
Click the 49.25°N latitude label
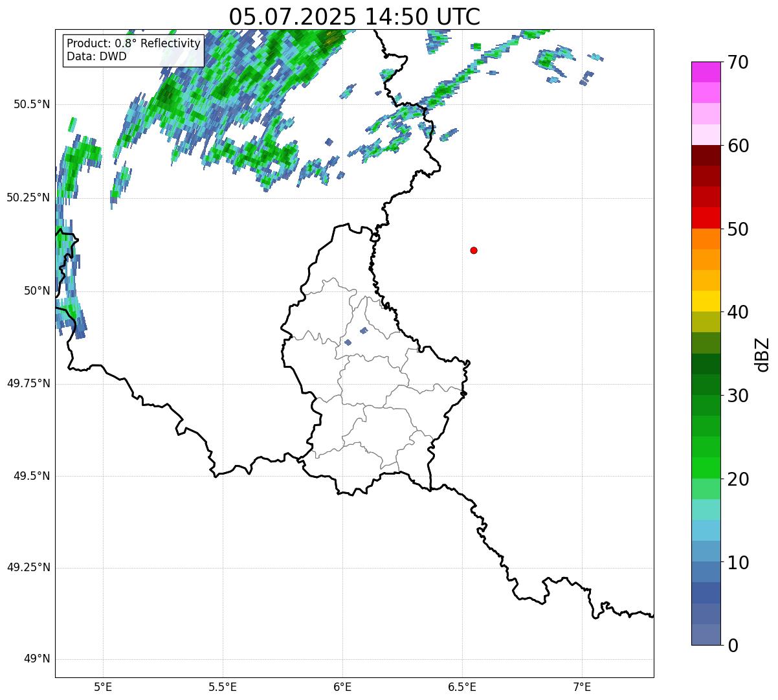click(28, 568)
